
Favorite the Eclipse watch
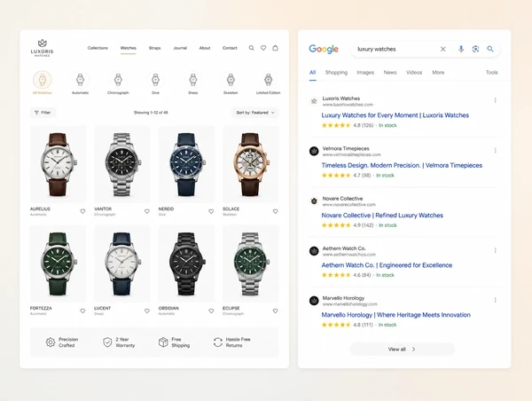point(275,311)
